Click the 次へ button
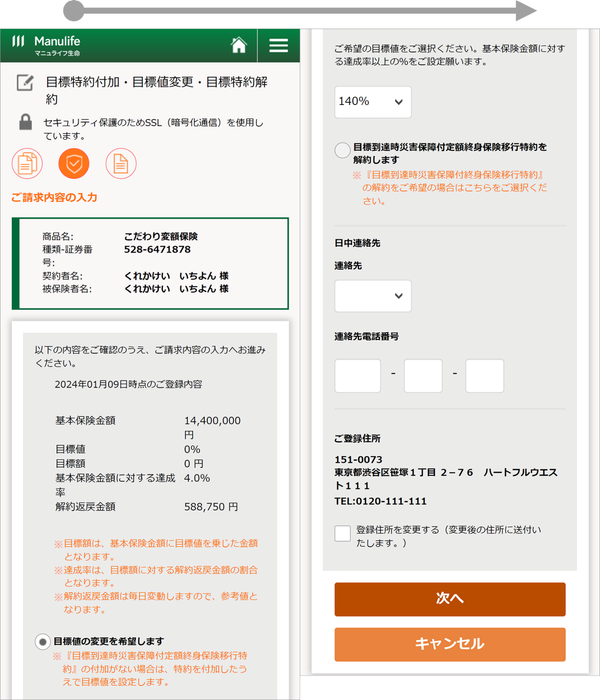Viewport: 600px width, 700px height. point(450,599)
